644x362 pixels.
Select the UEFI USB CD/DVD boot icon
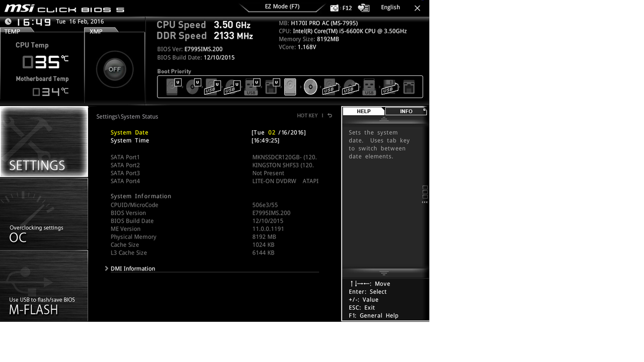click(x=232, y=86)
